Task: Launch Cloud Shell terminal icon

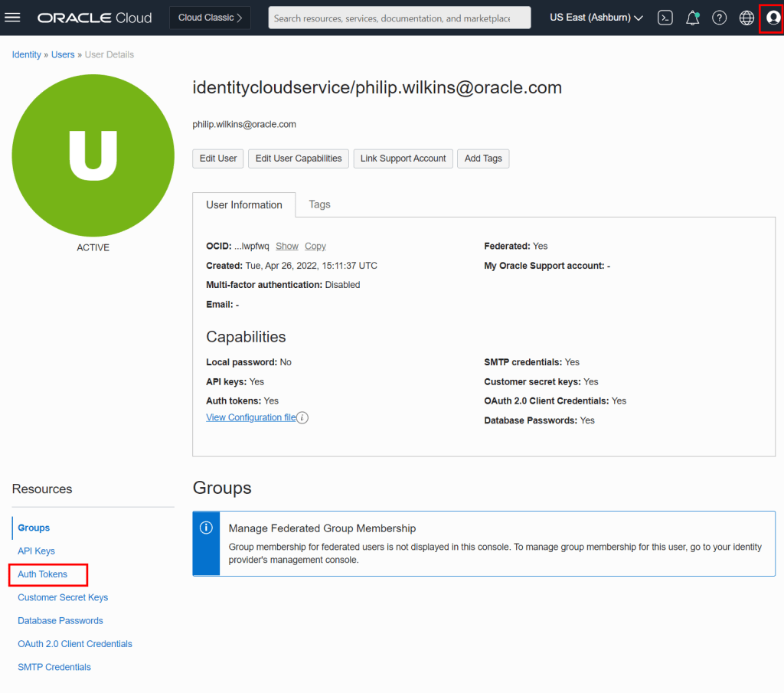Action: [x=665, y=18]
